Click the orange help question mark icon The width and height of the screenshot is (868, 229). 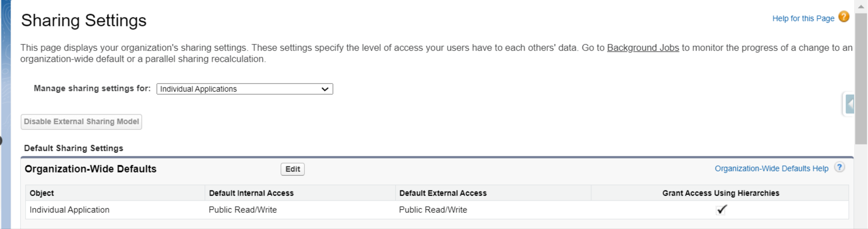(x=844, y=17)
